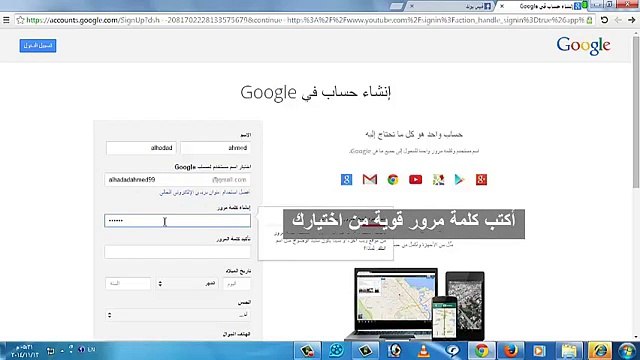
Task: Close the Facebook tab
Action: [x=412, y=6]
